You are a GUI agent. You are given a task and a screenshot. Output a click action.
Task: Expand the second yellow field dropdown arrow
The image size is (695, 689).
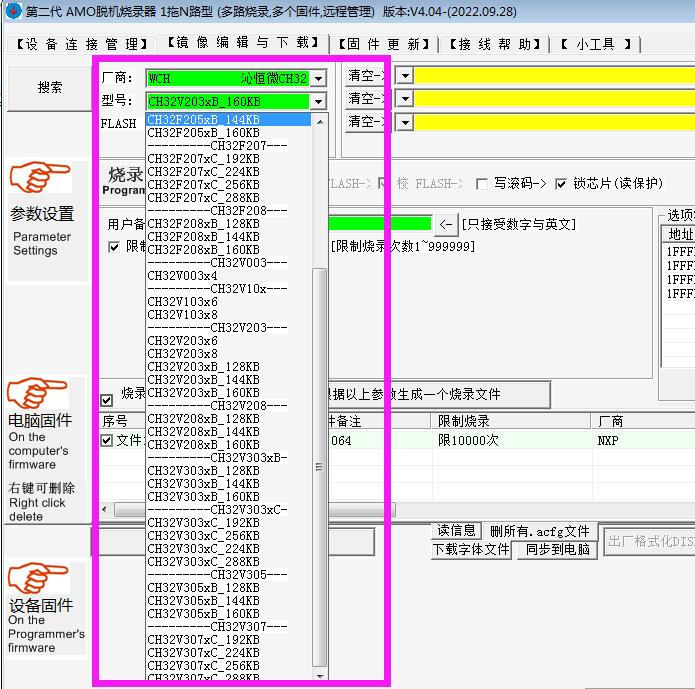pyautogui.click(x=405, y=98)
